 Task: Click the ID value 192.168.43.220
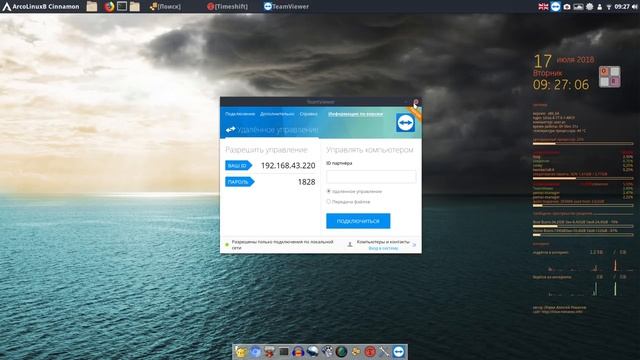288,165
